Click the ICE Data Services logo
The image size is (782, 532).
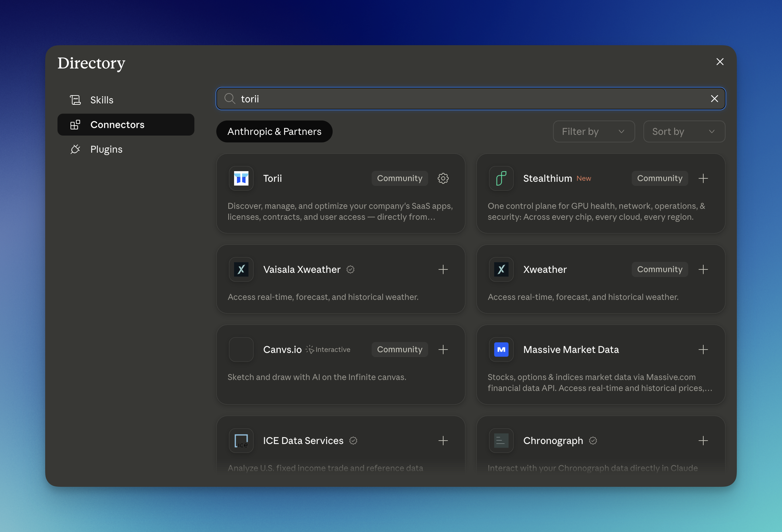pyautogui.click(x=241, y=441)
